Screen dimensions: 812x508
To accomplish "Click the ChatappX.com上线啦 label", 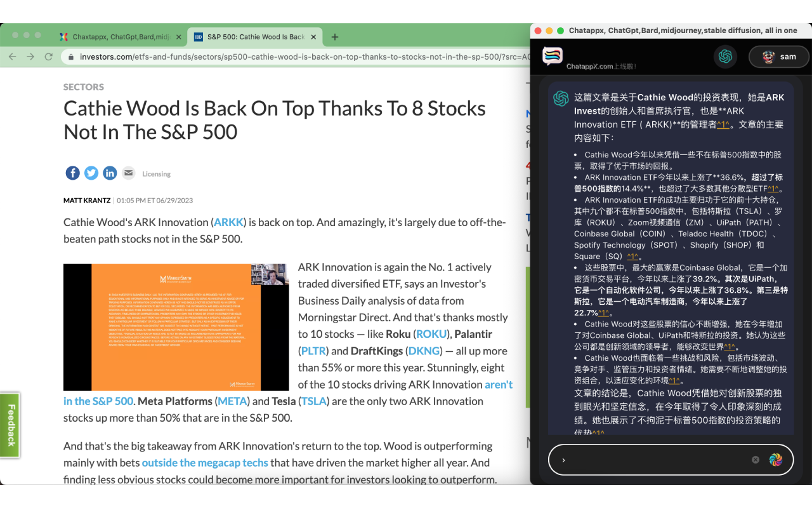I will (x=601, y=66).
